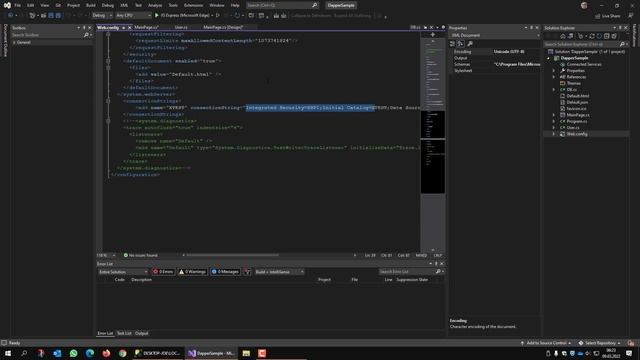Viewport: 640px width, 360px height.
Task: Open Outlook from the taskbar
Action: 57,353
